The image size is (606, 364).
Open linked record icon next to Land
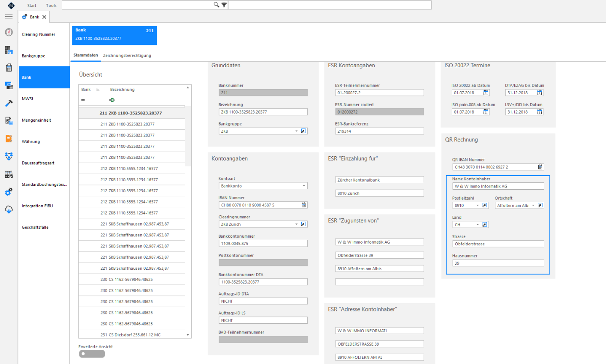(x=485, y=224)
